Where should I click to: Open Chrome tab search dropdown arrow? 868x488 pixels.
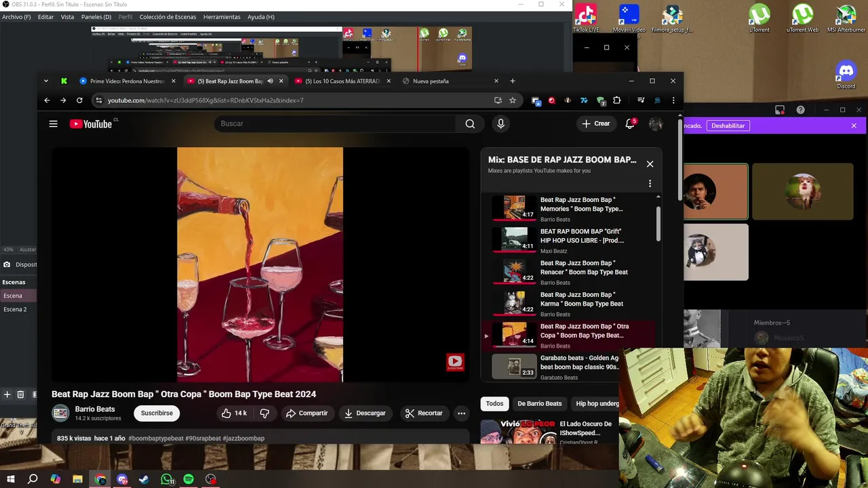point(46,81)
